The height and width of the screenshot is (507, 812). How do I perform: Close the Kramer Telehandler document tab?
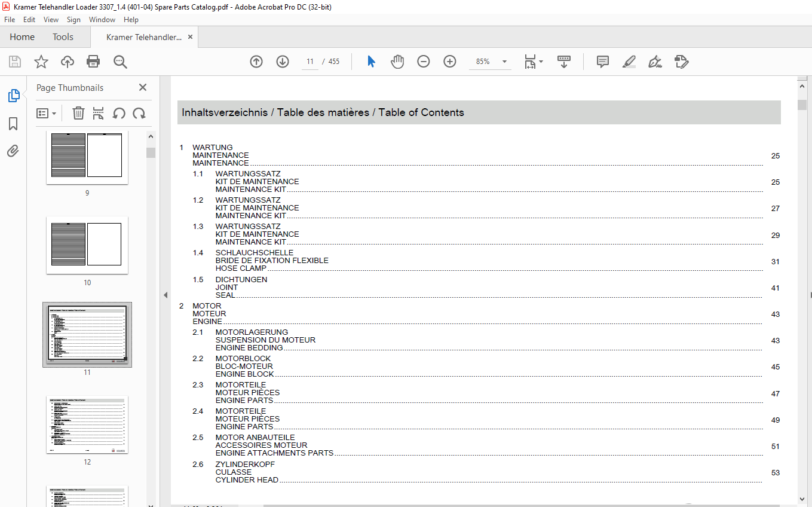(191, 37)
